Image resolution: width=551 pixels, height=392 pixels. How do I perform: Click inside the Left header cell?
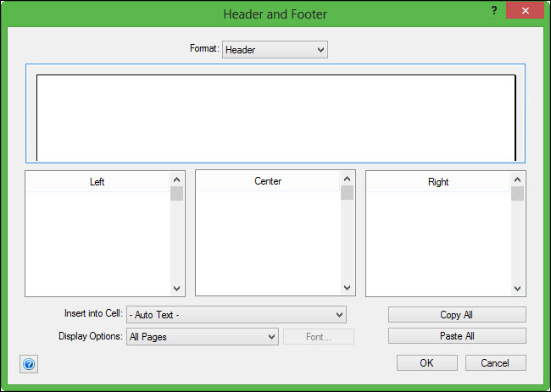[x=97, y=241]
